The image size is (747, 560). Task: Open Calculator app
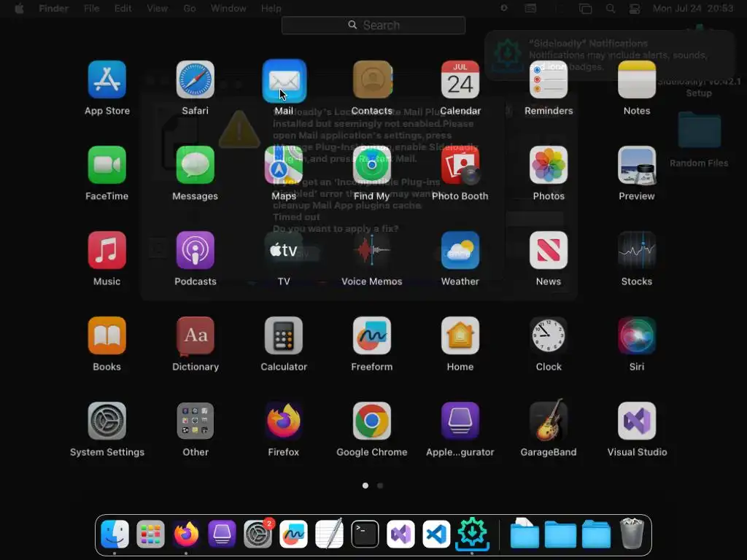coord(284,335)
